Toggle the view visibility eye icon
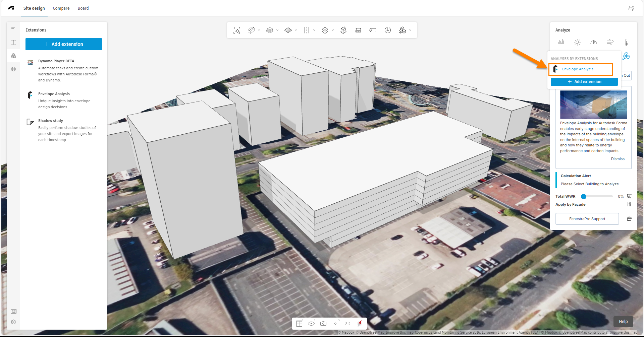644x337 pixels. click(311, 324)
